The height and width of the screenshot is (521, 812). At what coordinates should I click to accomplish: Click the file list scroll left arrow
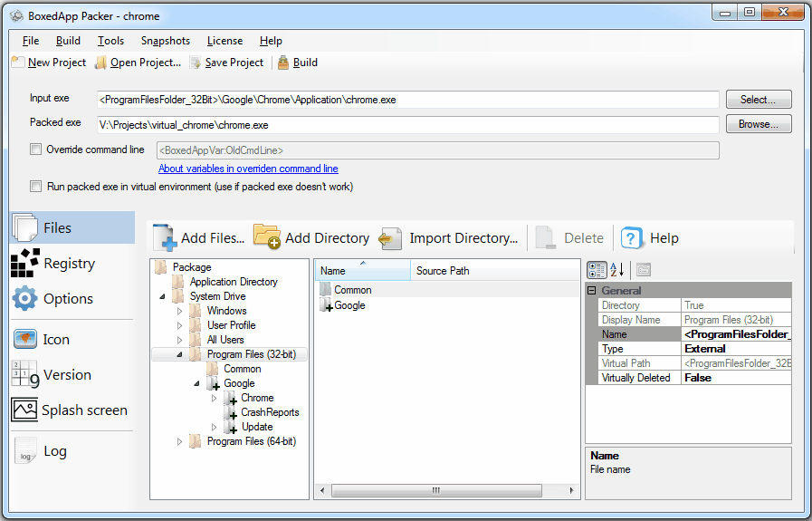(322, 490)
